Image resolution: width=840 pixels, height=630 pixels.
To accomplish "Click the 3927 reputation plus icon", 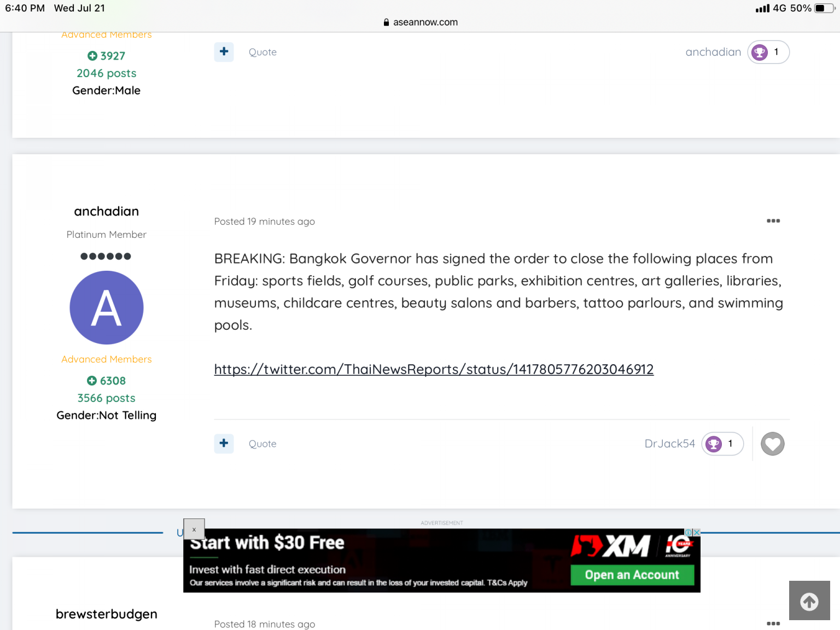I will pos(92,56).
